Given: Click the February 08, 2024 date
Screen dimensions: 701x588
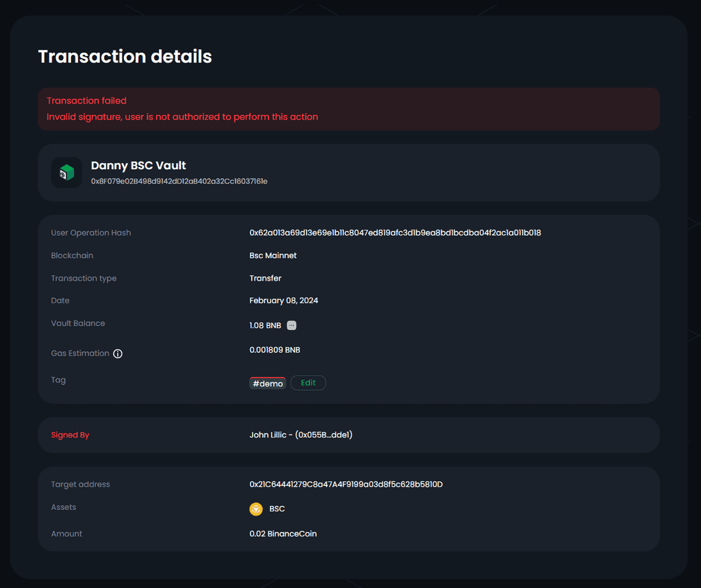Looking at the screenshot, I should 284,301.
